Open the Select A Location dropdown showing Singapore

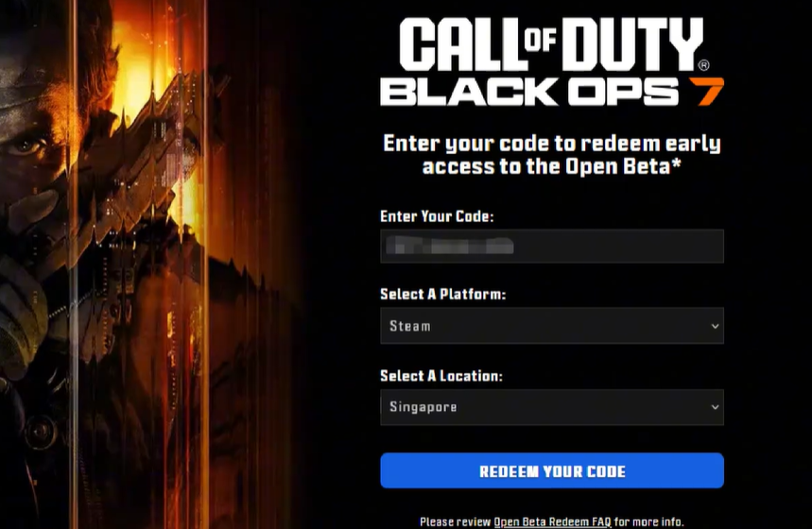(551, 407)
